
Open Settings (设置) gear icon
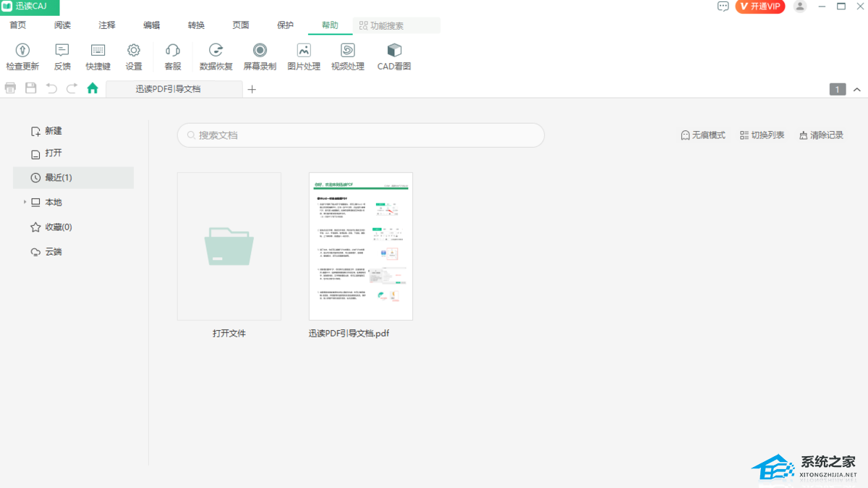click(x=134, y=50)
